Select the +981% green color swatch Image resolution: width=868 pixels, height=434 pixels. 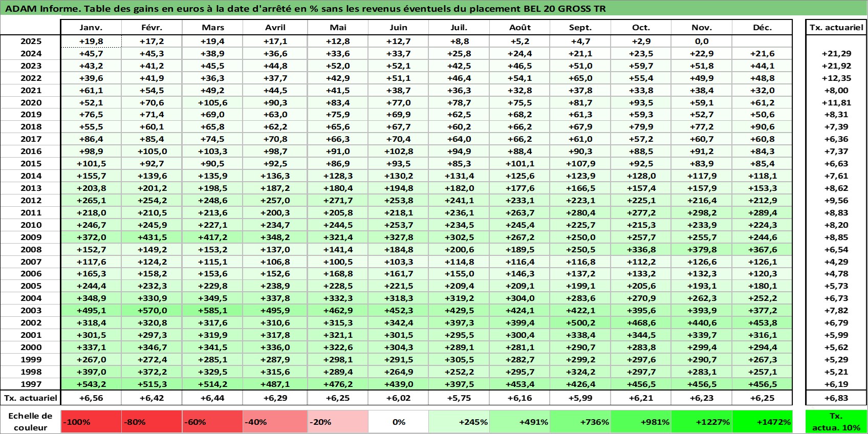click(x=641, y=422)
